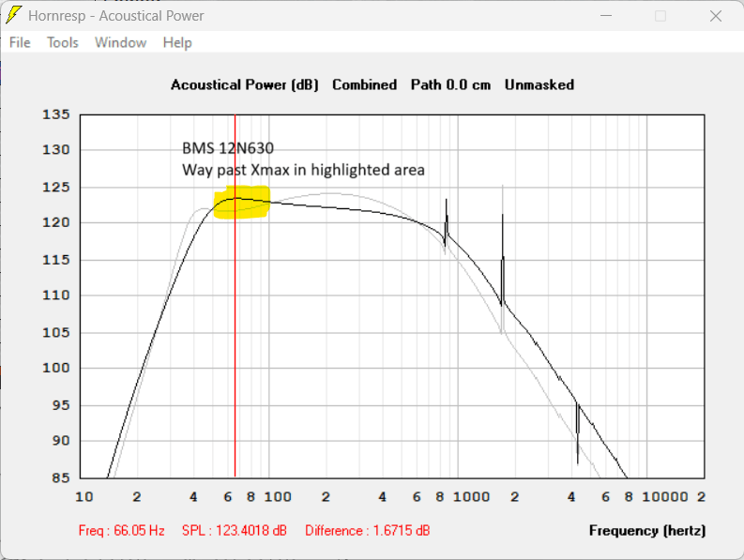Viewport: 744px width, 560px height.
Task: Click the 90 value on dB axis
Action: click(61, 441)
